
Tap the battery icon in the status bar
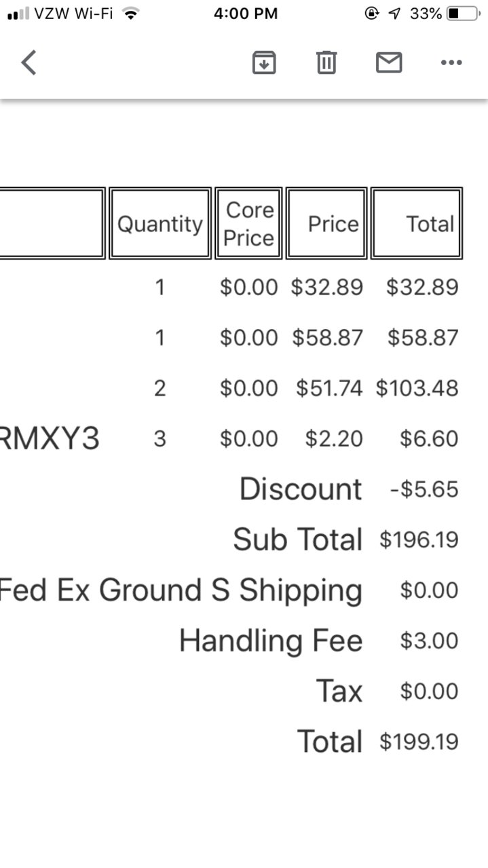[x=462, y=14]
